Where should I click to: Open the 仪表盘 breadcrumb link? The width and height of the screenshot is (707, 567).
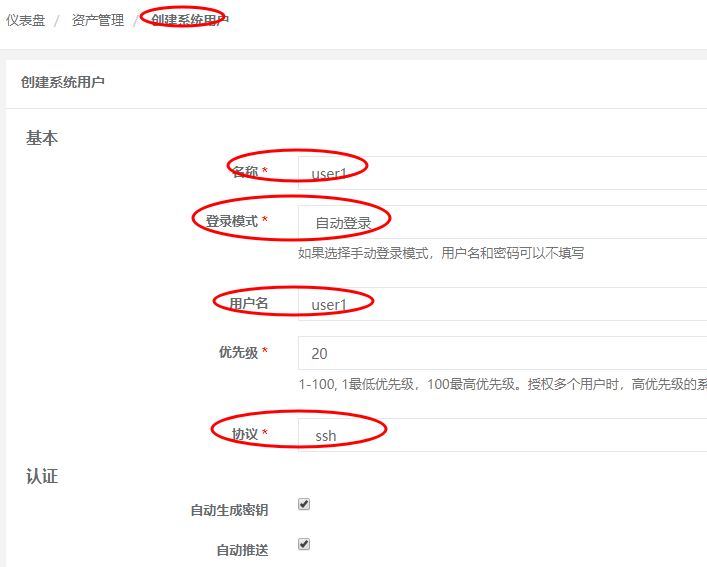point(26,20)
